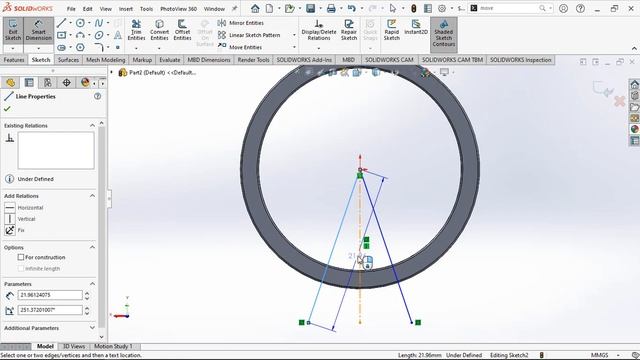The image size is (640, 360).
Task: Select the Ellipse sketch tool
Action: pos(99,36)
